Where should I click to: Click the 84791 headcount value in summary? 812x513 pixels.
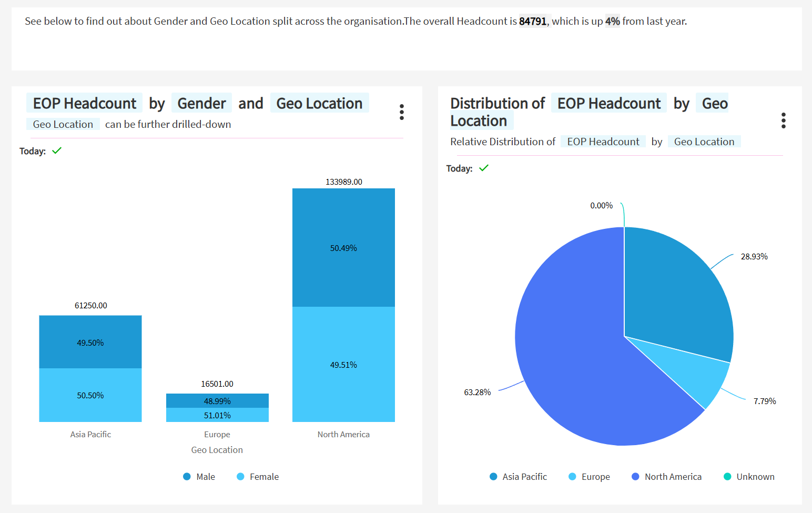533,21
